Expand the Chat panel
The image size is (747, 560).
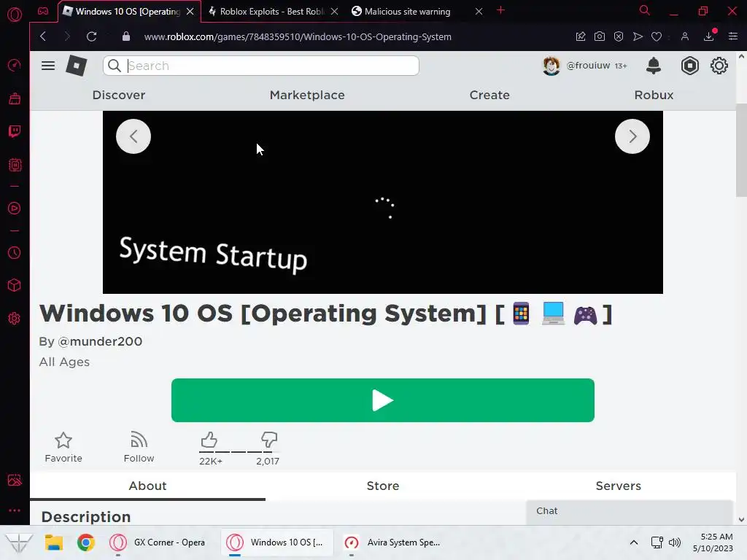pyautogui.click(x=630, y=512)
